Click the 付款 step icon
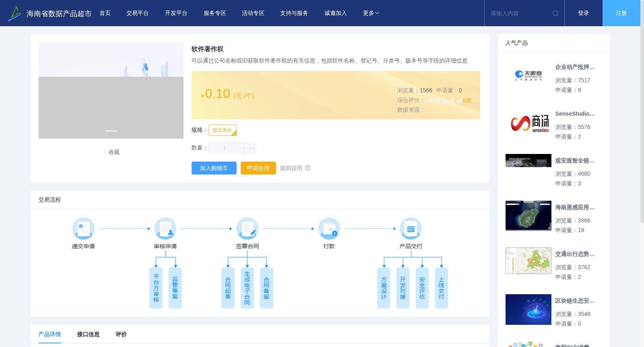Screen dimensions: 644x347 pyautogui.click(x=329, y=229)
